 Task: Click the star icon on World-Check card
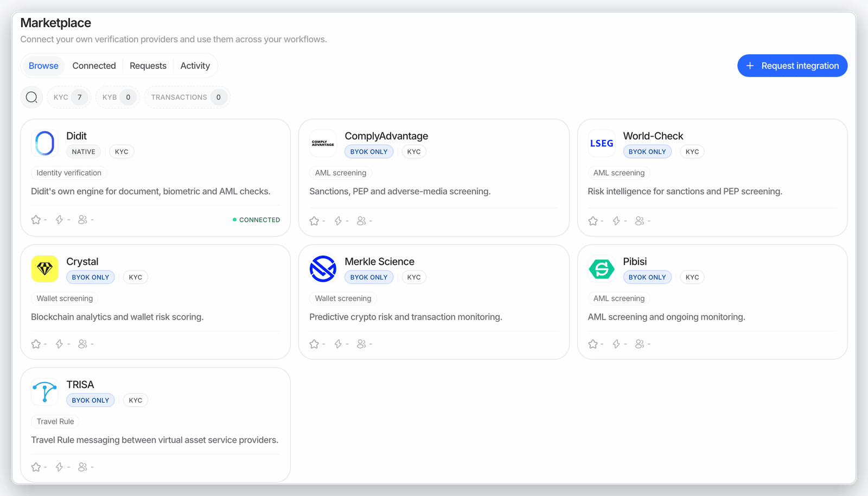click(593, 221)
